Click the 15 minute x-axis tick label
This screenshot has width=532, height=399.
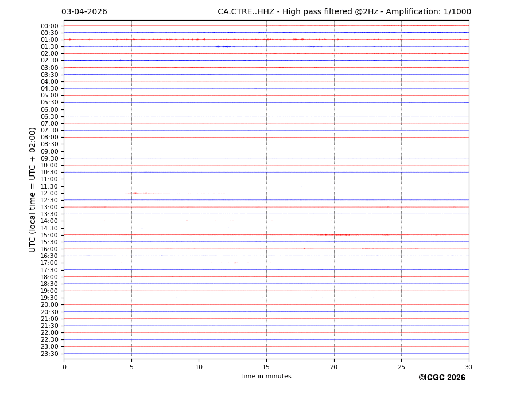click(266, 367)
